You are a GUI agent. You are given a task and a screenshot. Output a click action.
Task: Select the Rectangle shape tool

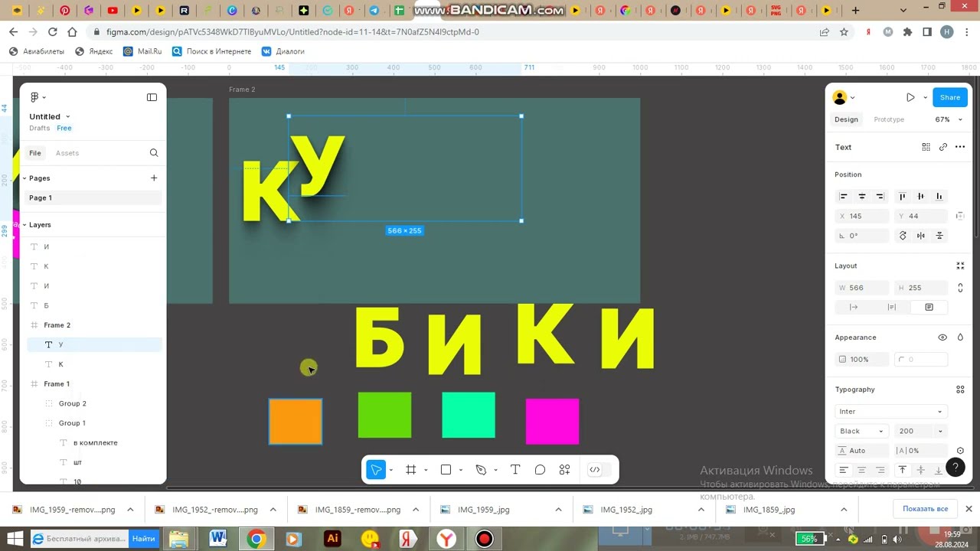(446, 470)
